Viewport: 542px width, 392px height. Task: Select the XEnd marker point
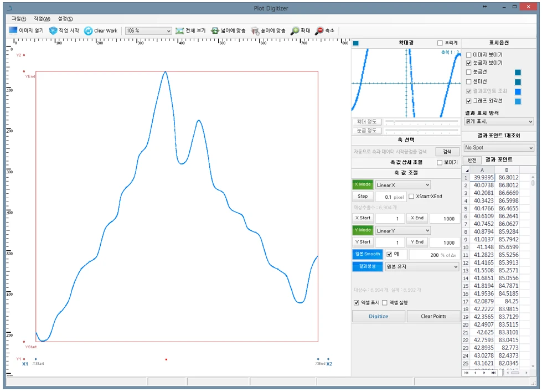(x=318, y=359)
